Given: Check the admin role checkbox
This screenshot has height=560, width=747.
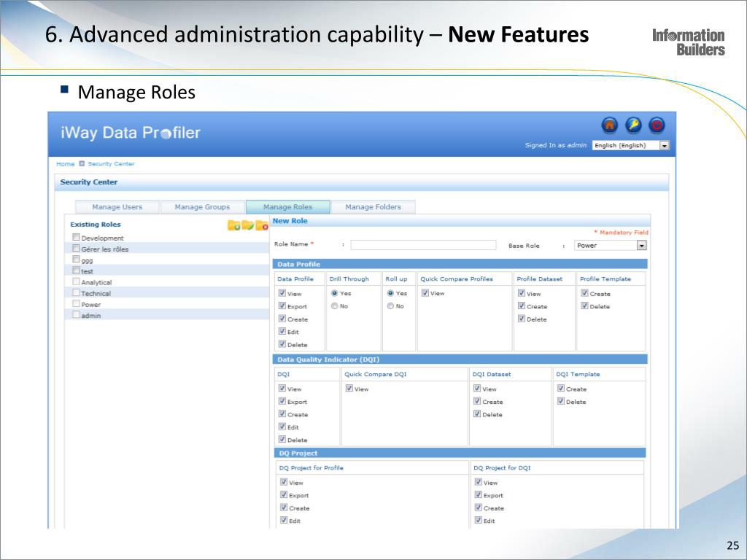Looking at the screenshot, I should pyautogui.click(x=76, y=314).
